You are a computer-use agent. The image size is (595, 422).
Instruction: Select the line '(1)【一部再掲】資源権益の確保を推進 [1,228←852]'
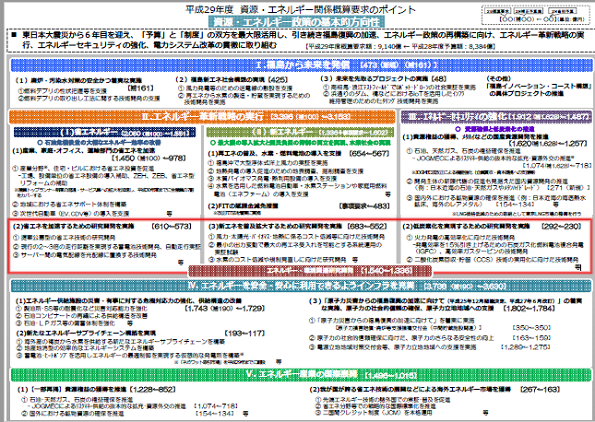pyautogui.click(x=96, y=389)
